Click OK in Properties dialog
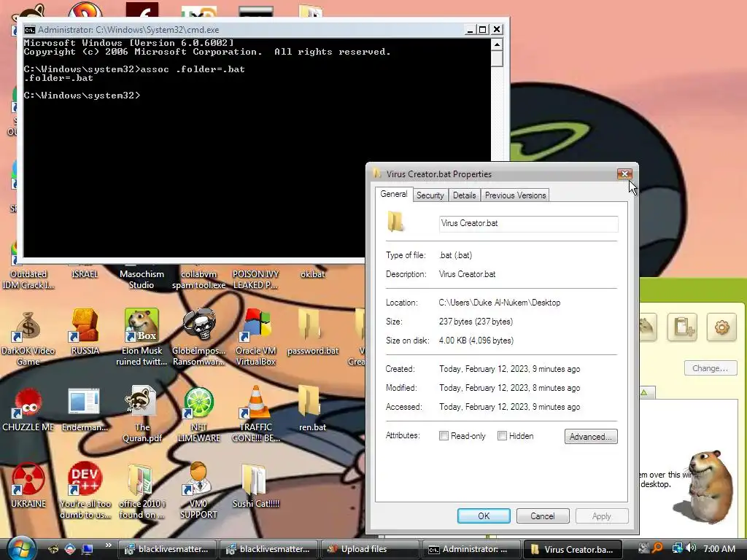 [x=484, y=516]
